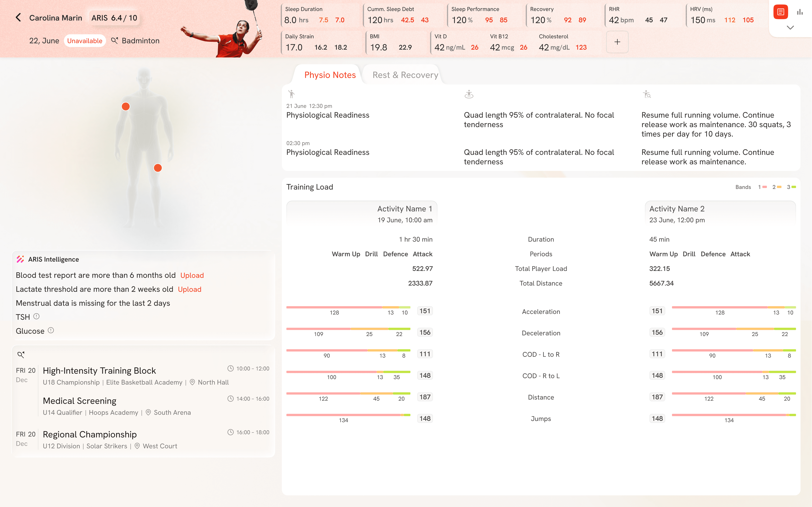Click the physio findings column icon
The image size is (812, 507).
click(x=469, y=95)
